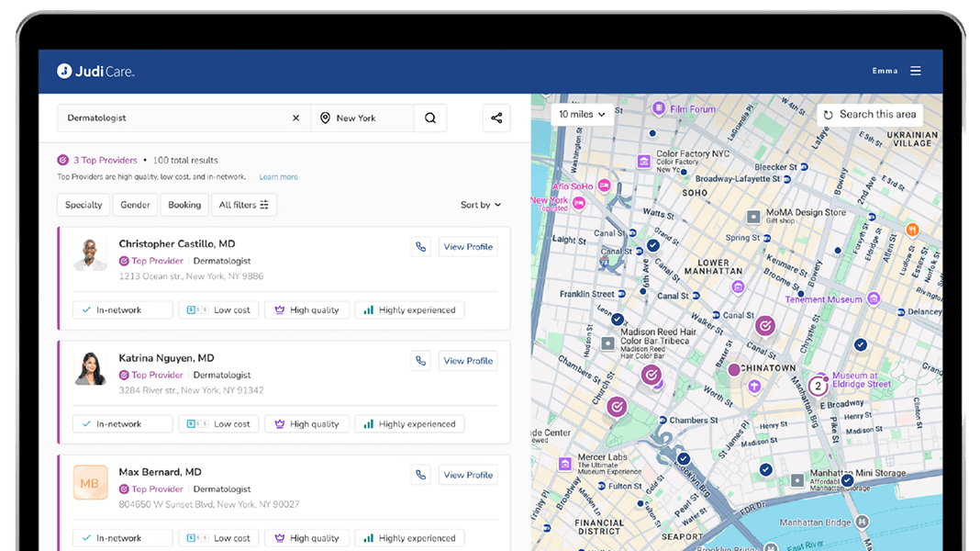Select the Manhattan Mini Storage marker

(797, 480)
